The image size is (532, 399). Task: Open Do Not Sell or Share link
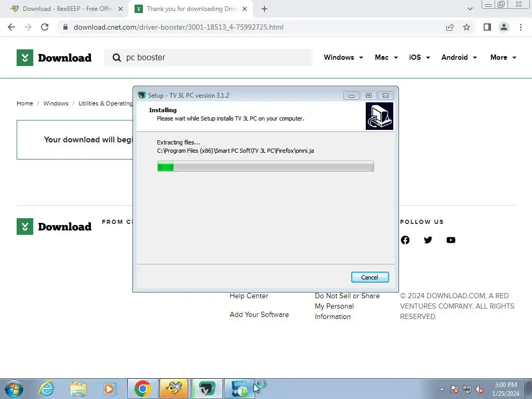[x=347, y=306]
